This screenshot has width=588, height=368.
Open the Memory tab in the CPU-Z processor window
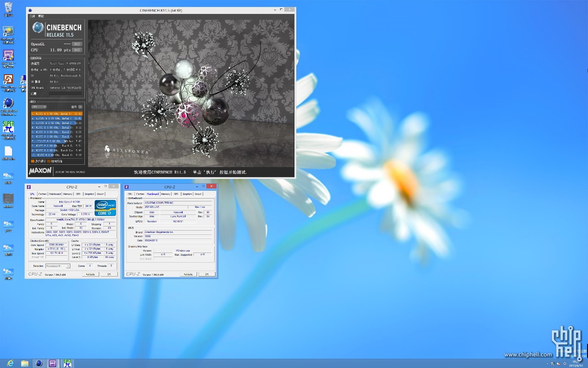[x=68, y=194]
